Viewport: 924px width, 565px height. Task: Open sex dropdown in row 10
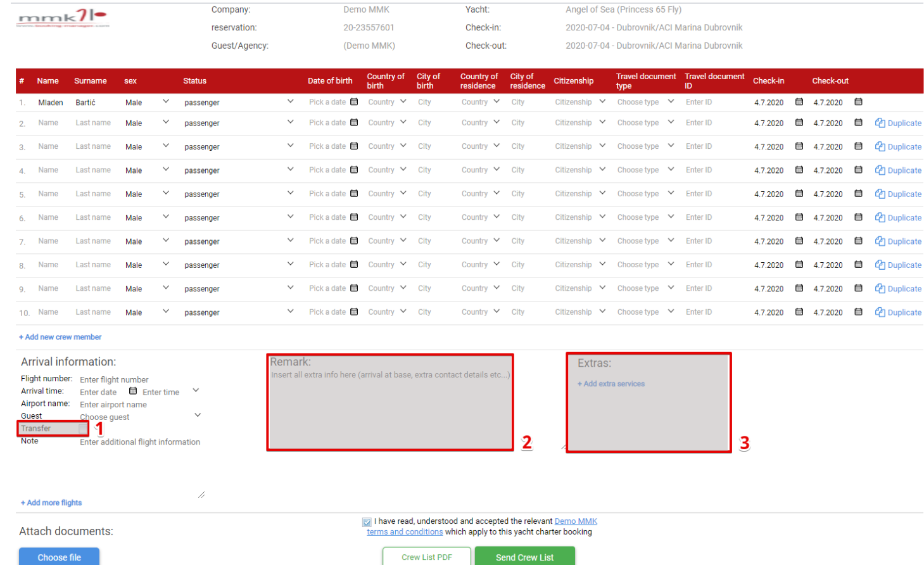166,312
